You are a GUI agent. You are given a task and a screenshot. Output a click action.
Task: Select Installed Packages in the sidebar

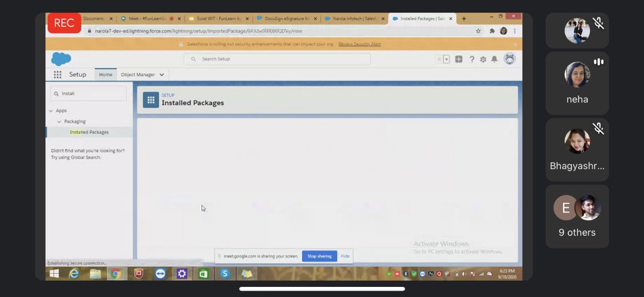coord(89,132)
